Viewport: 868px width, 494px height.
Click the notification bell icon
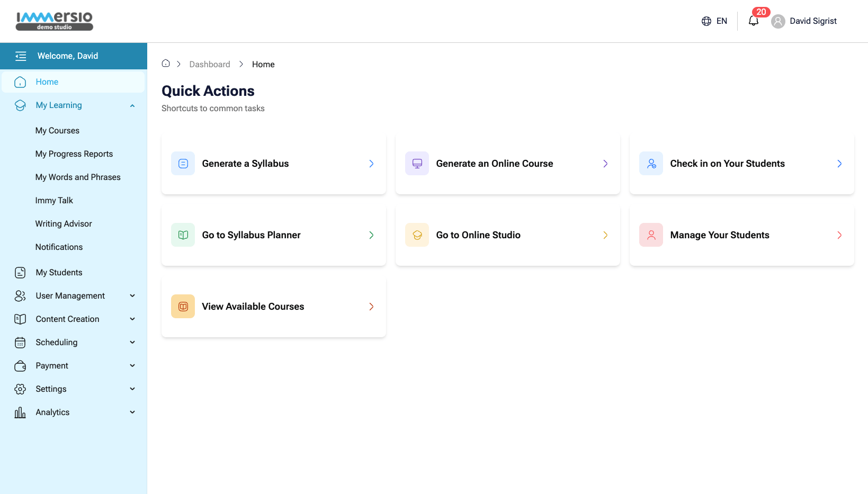click(753, 21)
